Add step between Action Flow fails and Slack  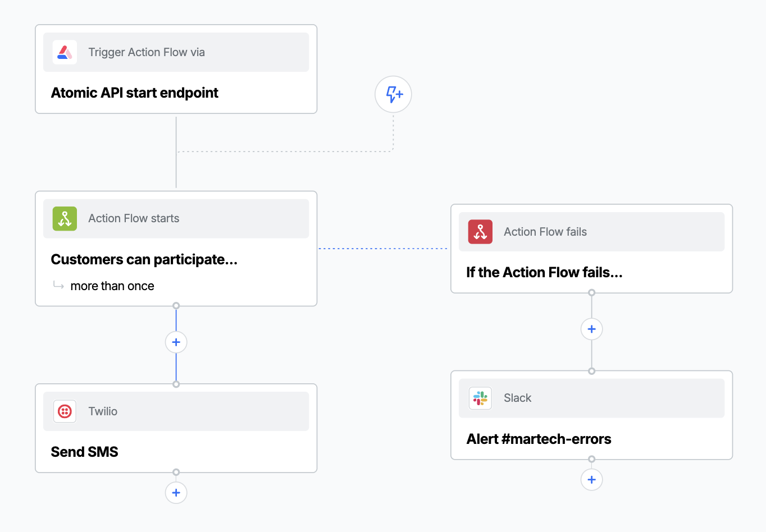[x=591, y=329]
